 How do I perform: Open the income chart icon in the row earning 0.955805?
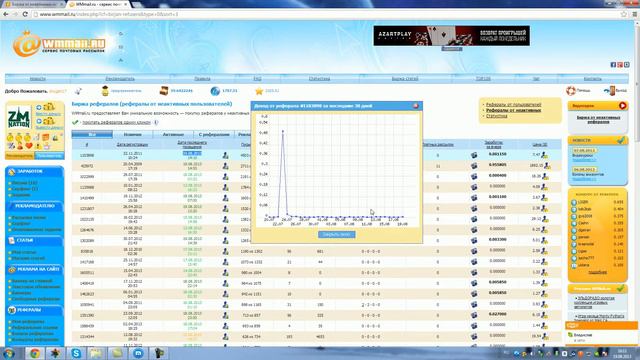(x=474, y=166)
